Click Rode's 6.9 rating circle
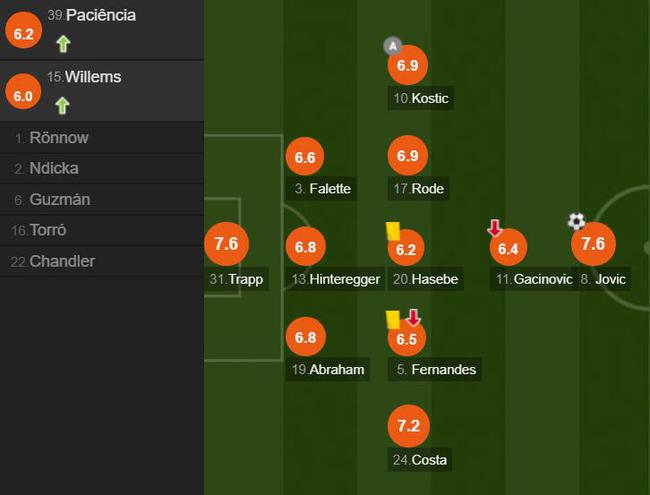 (x=407, y=155)
